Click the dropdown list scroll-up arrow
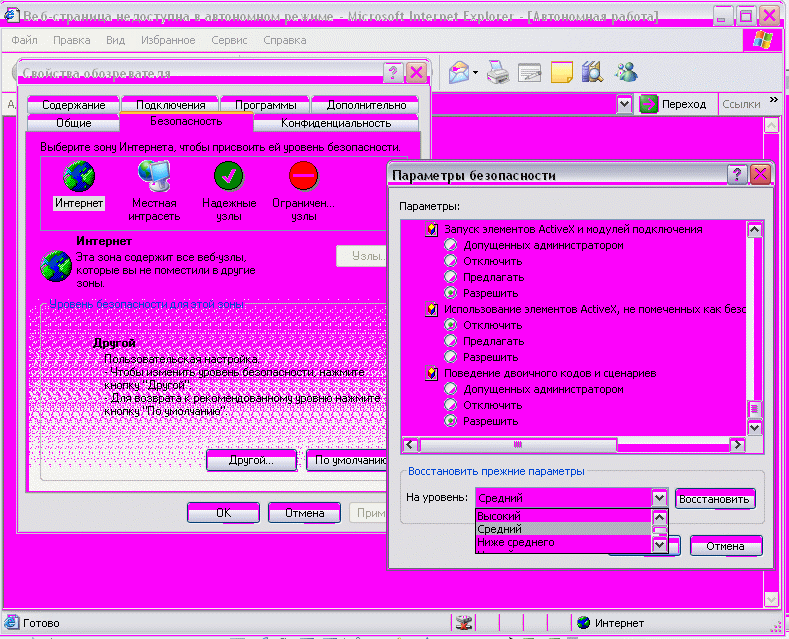Screen dimensions: 789x639 coord(659,517)
